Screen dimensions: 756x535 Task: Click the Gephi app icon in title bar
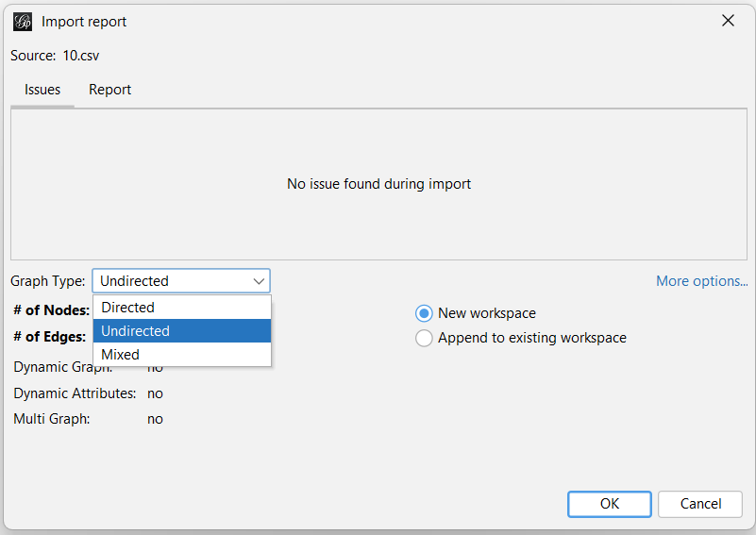22,22
